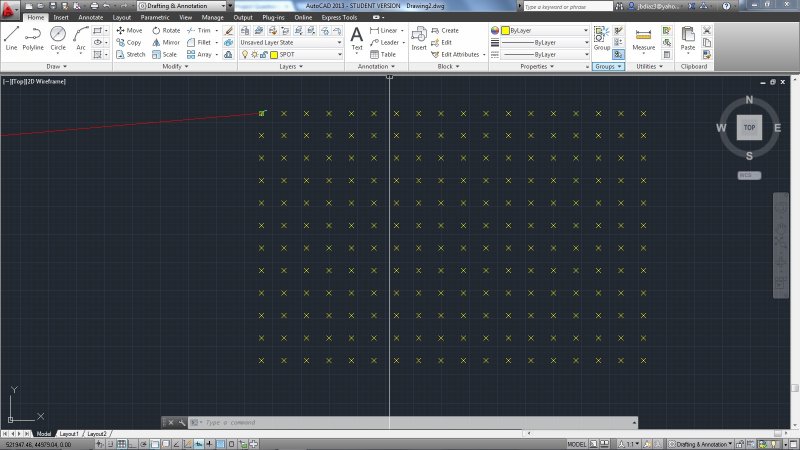Toggle group selection on/off button
800x450 pixels.
pos(618,54)
